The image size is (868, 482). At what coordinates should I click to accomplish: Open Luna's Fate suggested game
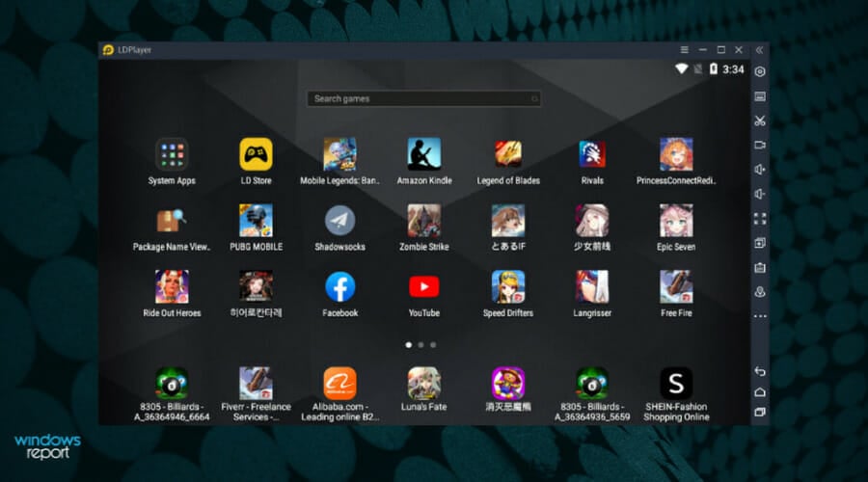(424, 384)
